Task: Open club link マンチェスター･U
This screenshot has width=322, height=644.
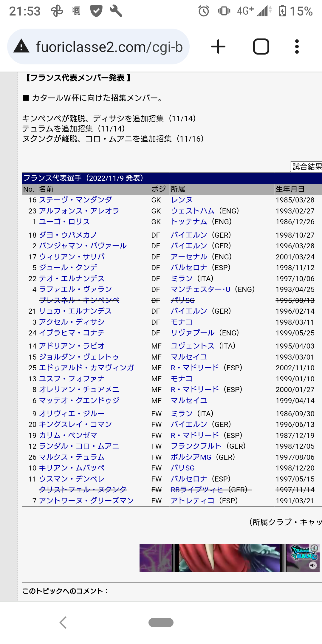Action: pyautogui.click(x=200, y=289)
